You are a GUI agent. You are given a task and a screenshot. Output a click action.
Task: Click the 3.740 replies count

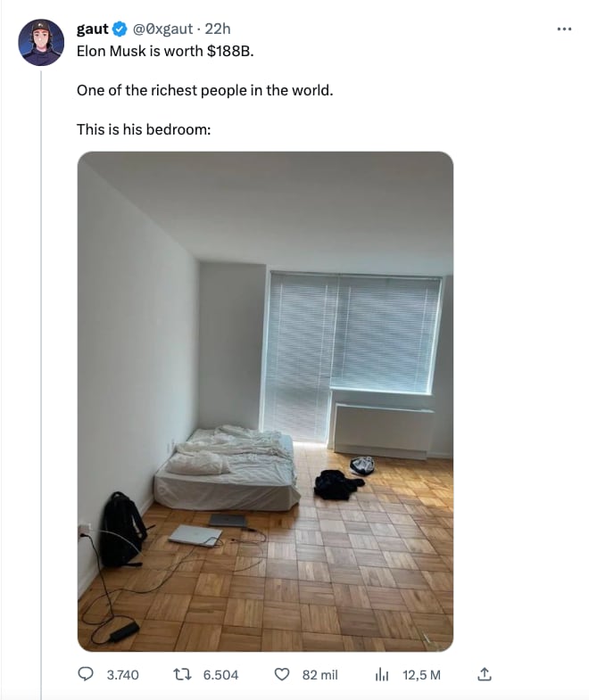(122, 674)
